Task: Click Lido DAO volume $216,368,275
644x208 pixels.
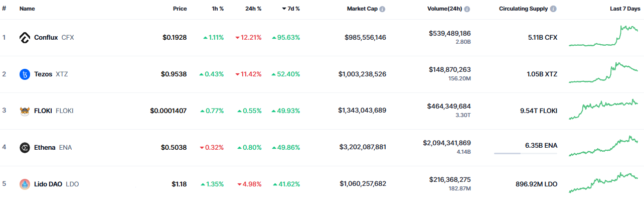Action: click(x=450, y=180)
